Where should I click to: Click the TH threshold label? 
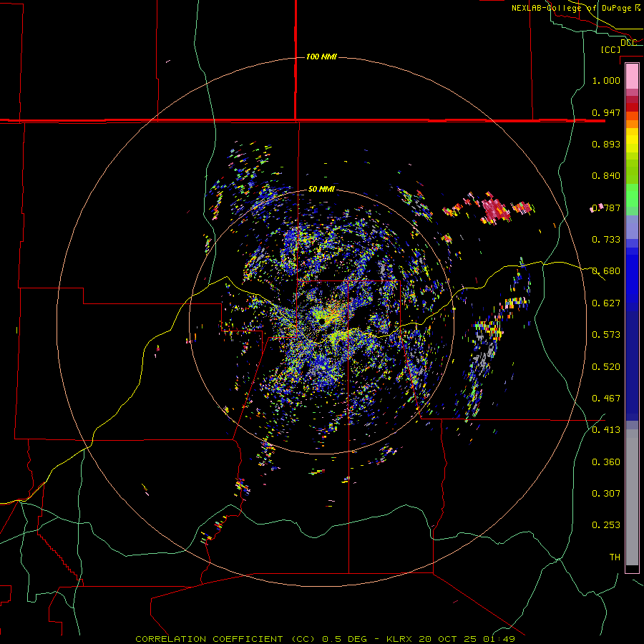tap(615, 557)
